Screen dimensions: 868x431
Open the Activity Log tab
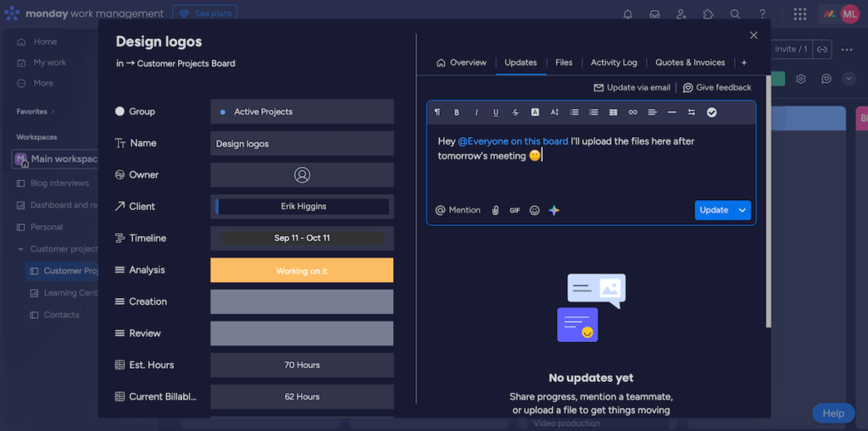coord(614,63)
